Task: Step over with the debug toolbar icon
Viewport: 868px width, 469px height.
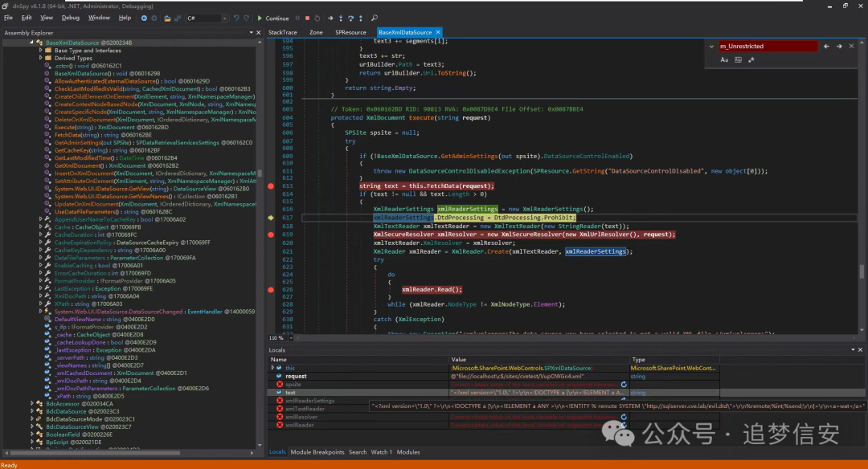Action: point(350,18)
